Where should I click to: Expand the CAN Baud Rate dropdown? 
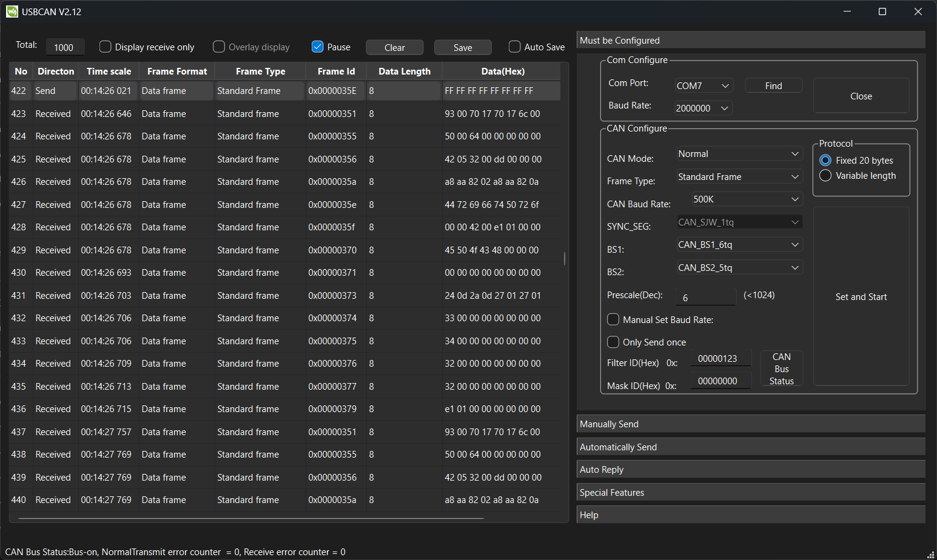pos(747,199)
